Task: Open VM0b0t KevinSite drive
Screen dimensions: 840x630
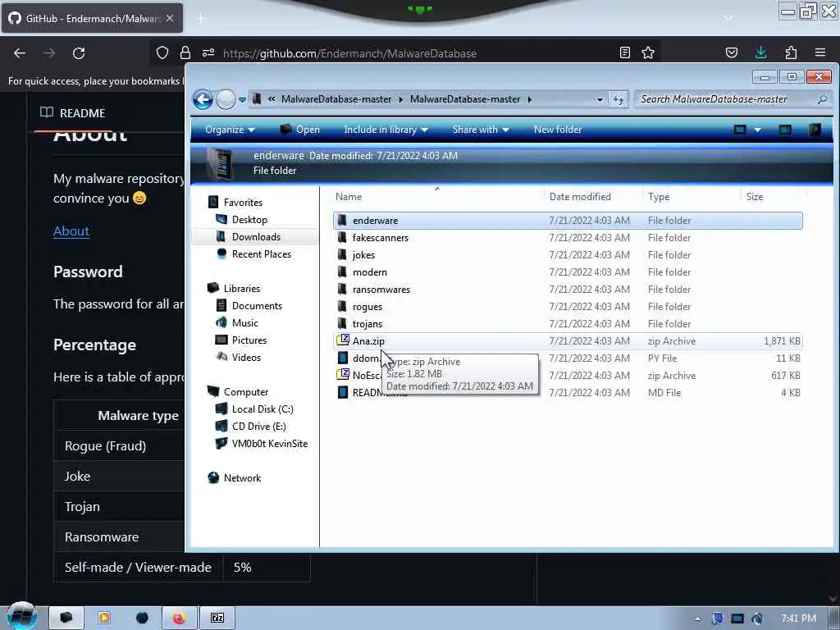Action: 269,444
